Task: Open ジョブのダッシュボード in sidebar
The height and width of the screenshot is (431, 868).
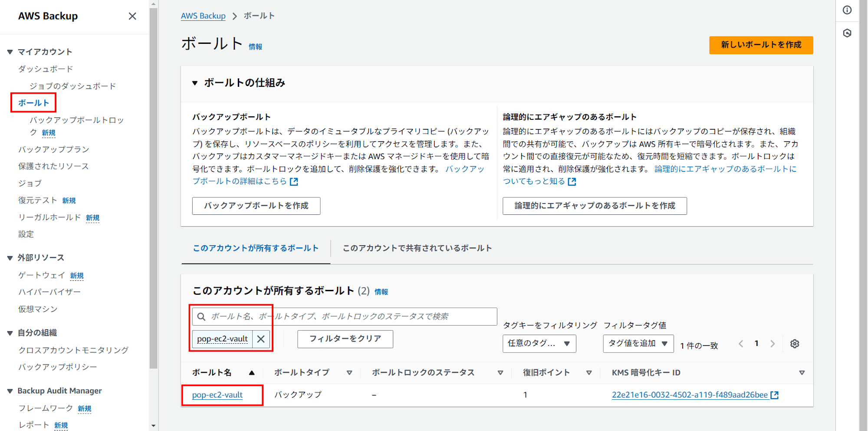Action: point(73,86)
